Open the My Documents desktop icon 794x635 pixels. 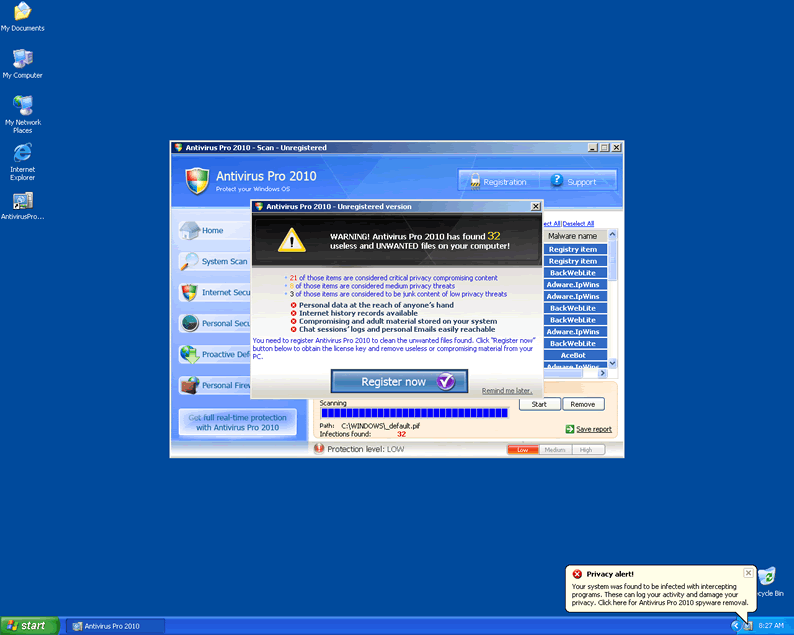(x=22, y=13)
